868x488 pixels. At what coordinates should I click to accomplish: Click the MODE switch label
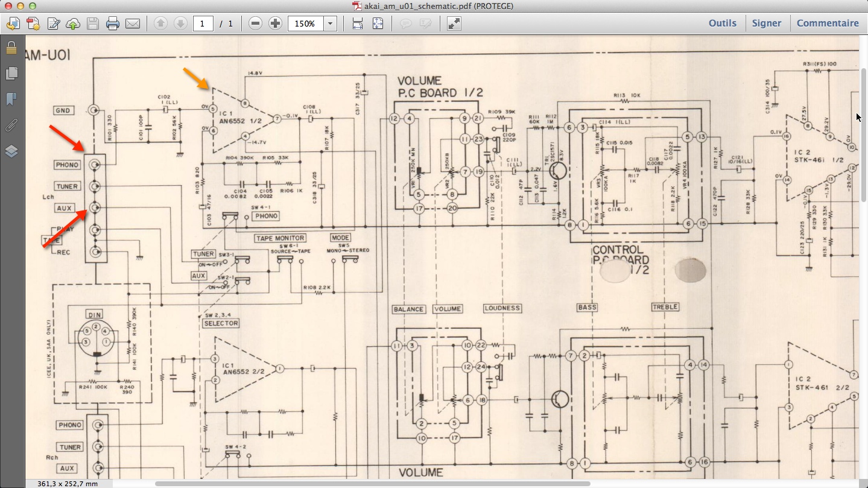click(340, 238)
